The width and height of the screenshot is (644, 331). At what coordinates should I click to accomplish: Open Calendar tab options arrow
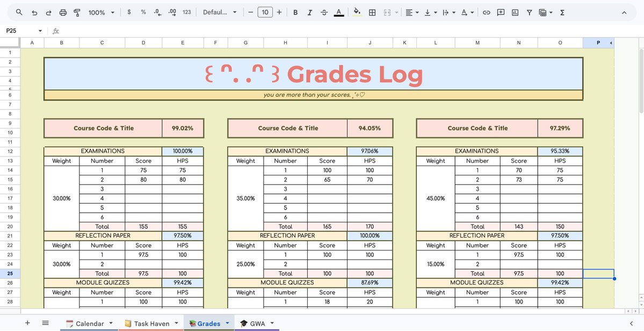coord(111,323)
